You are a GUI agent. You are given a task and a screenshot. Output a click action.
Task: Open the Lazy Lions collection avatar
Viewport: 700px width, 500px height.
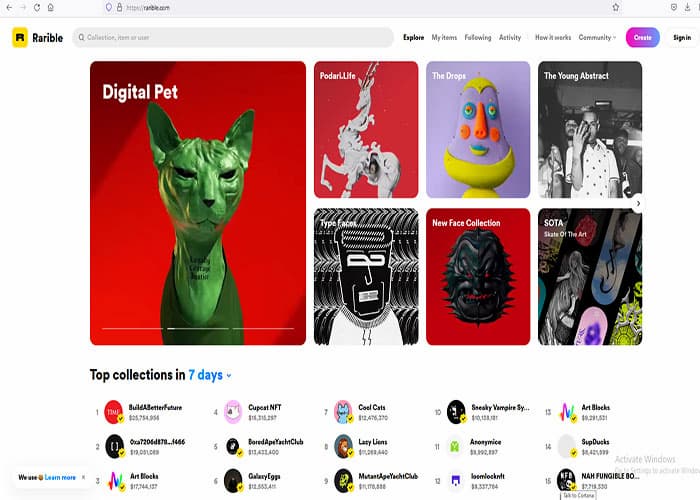coord(343,446)
